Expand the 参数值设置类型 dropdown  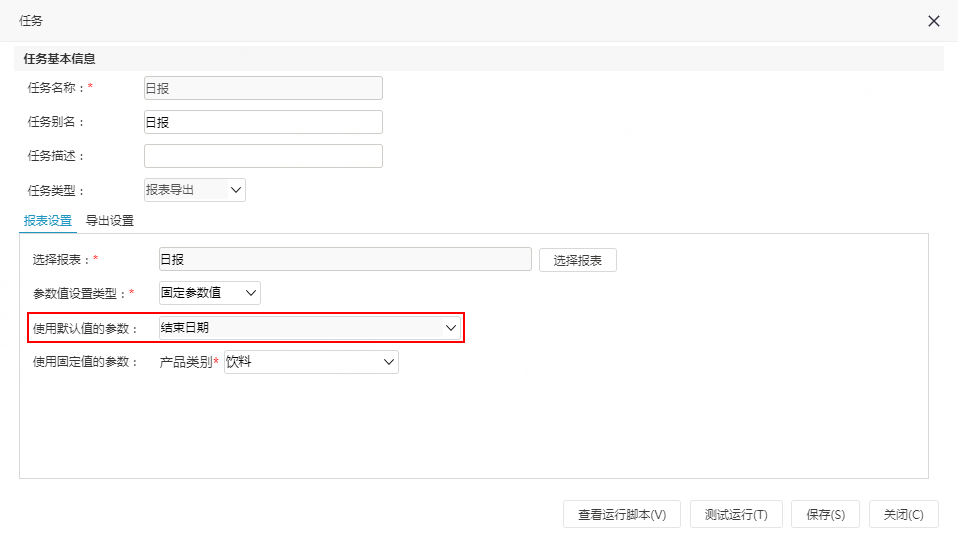[210, 293]
